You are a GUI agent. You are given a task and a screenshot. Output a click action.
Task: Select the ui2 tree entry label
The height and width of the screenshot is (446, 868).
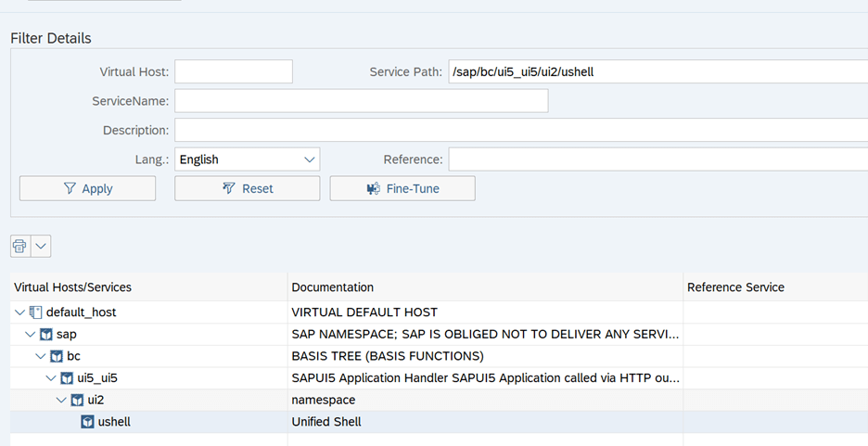96,400
